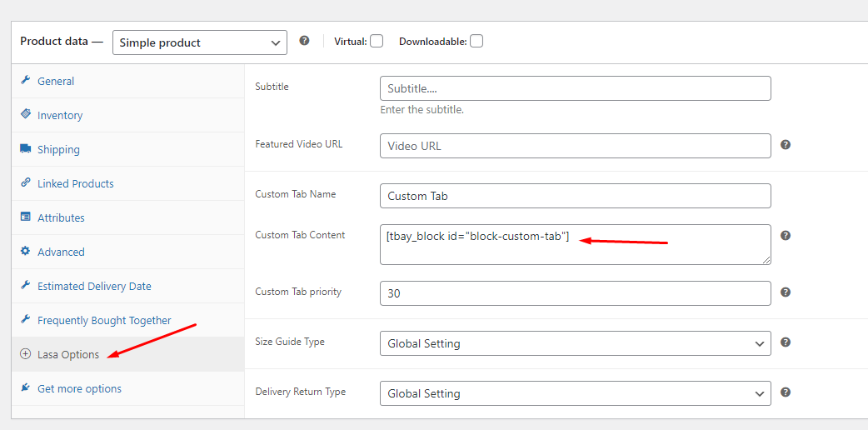Tick the Downloadable checkbox
The width and height of the screenshot is (868, 430).
(x=476, y=41)
